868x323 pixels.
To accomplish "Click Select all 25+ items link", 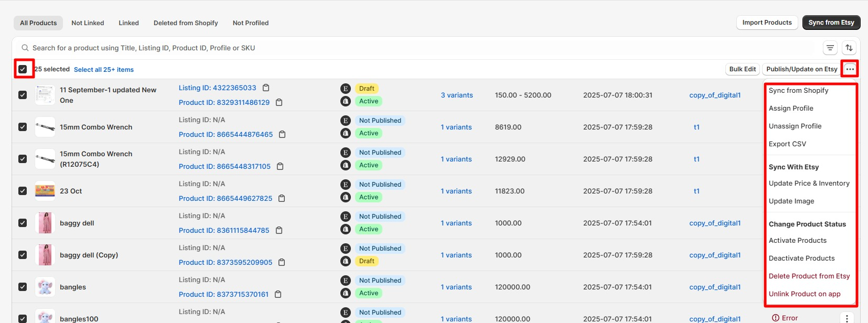I will click(x=104, y=70).
